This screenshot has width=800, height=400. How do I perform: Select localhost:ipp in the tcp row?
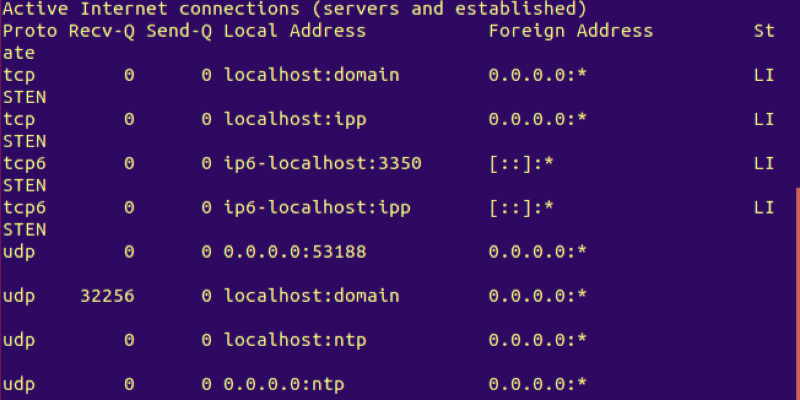pyautogui.click(x=295, y=119)
